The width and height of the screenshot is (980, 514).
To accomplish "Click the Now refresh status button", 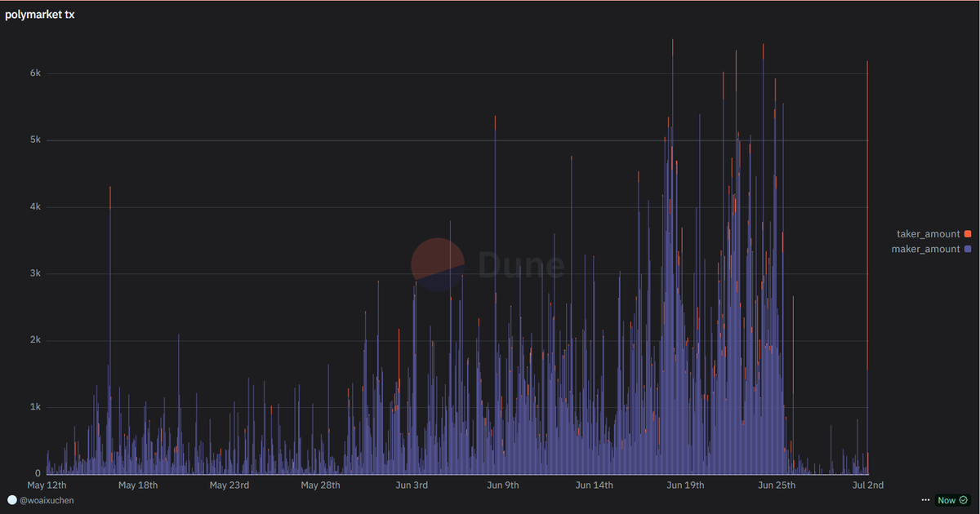I will pos(952,500).
